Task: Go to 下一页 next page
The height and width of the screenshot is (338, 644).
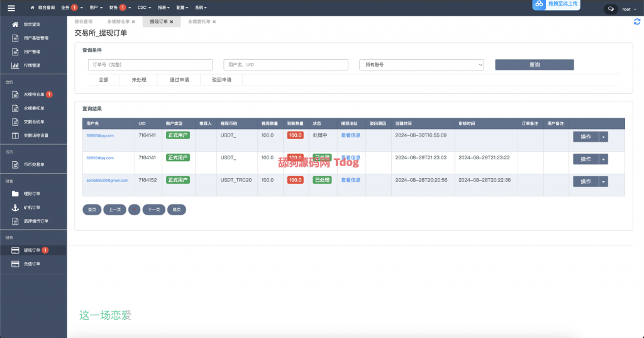Action: pyautogui.click(x=153, y=210)
